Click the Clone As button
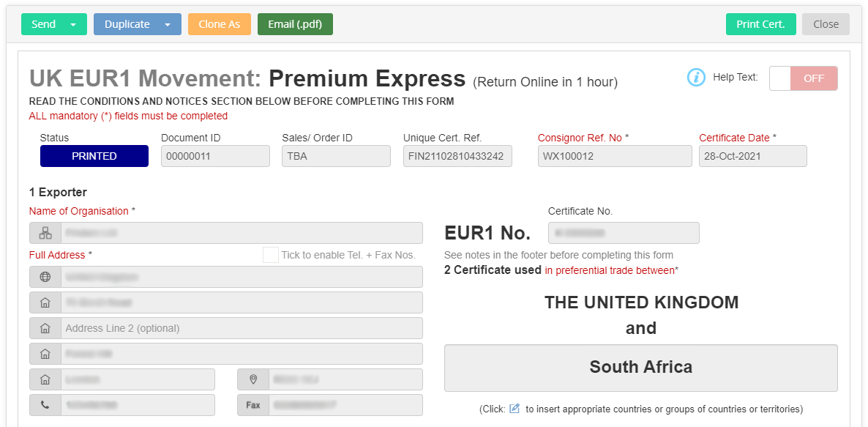Image resolution: width=868 pixels, height=427 pixels. pyautogui.click(x=220, y=24)
